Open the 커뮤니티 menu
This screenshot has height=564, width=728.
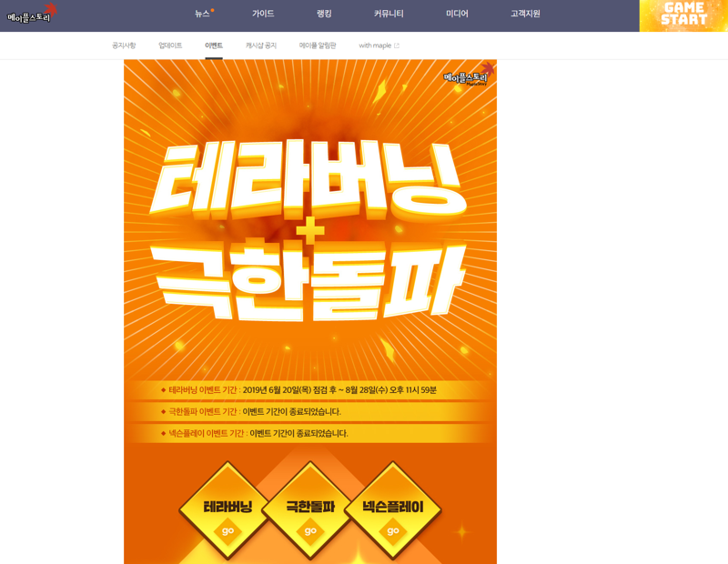point(389,14)
